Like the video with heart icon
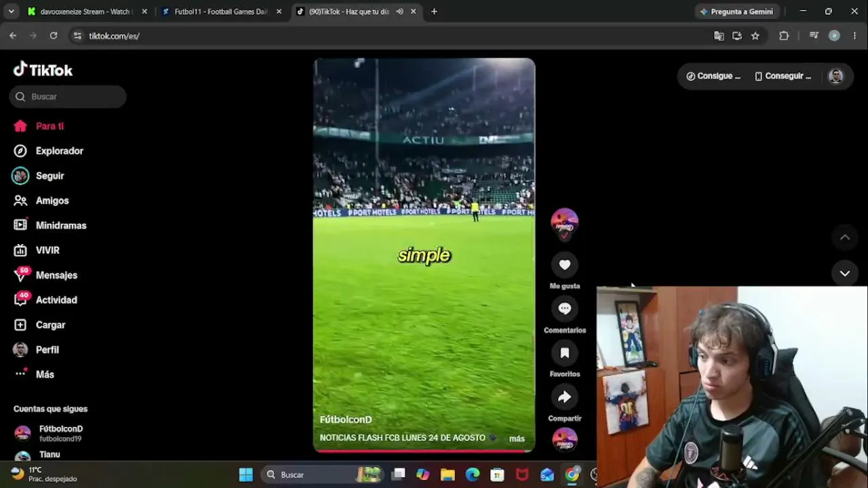The height and width of the screenshot is (488, 868). pos(564,265)
